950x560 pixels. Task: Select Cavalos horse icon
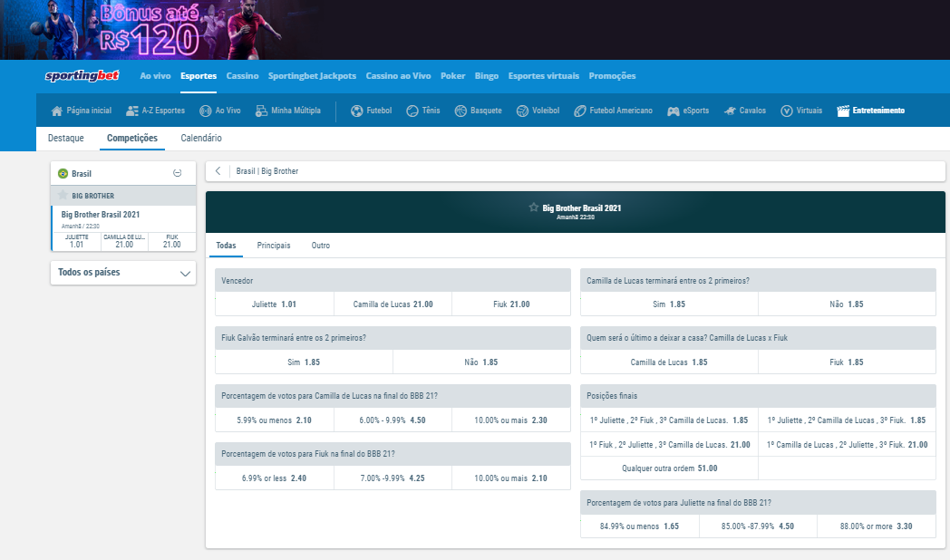tap(730, 111)
